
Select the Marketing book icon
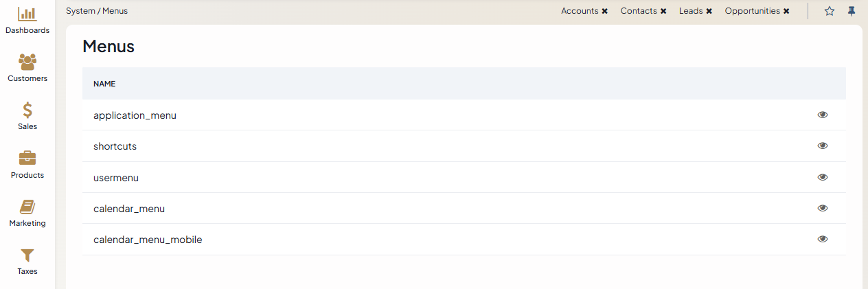click(x=27, y=207)
